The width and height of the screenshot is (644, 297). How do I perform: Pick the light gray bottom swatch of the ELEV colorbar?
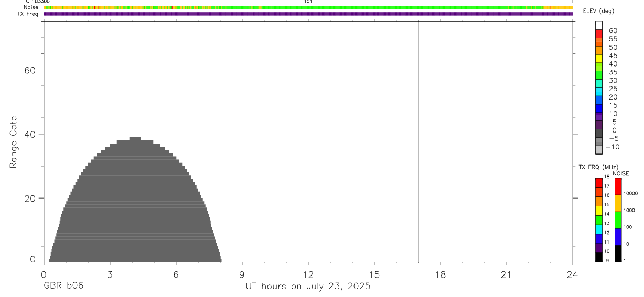coord(599,150)
